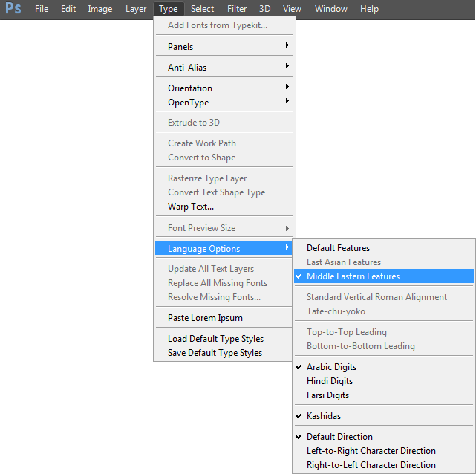
Task: Click Load Default Type Styles
Action: click(215, 339)
